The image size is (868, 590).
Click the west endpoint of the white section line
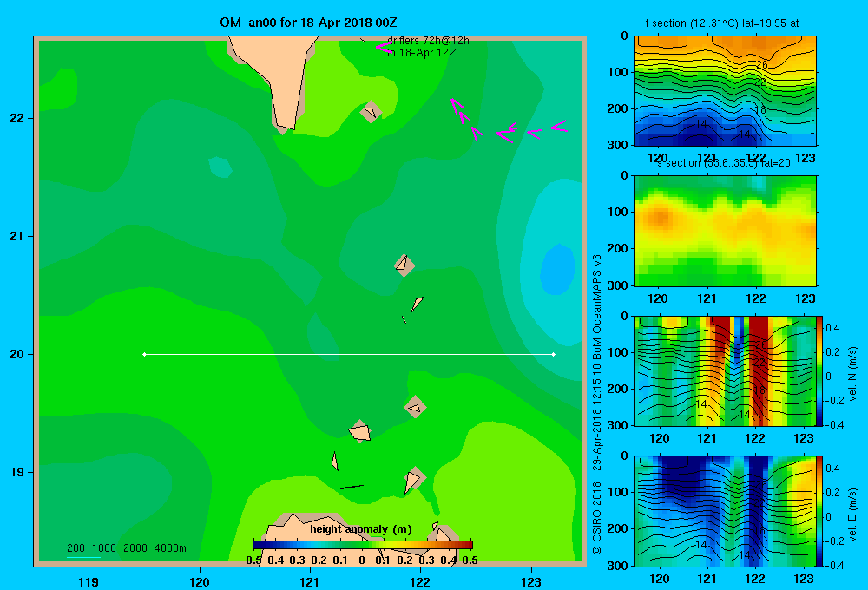[144, 354]
